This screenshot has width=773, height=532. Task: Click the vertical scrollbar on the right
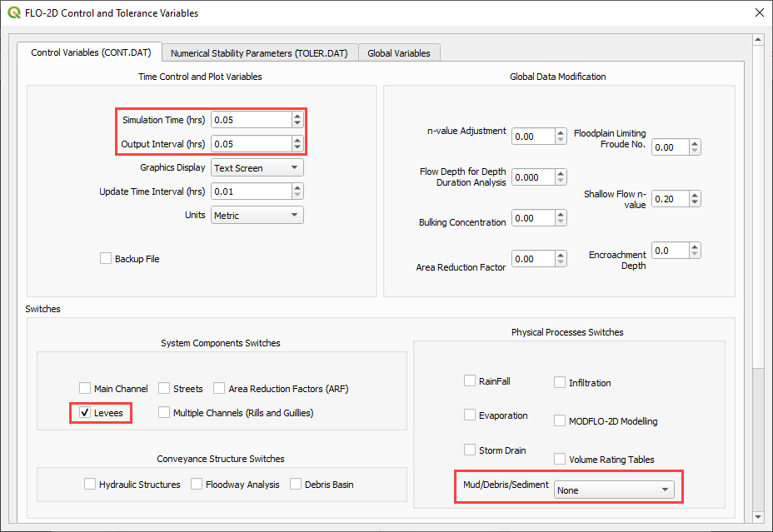[x=758, y=275]
